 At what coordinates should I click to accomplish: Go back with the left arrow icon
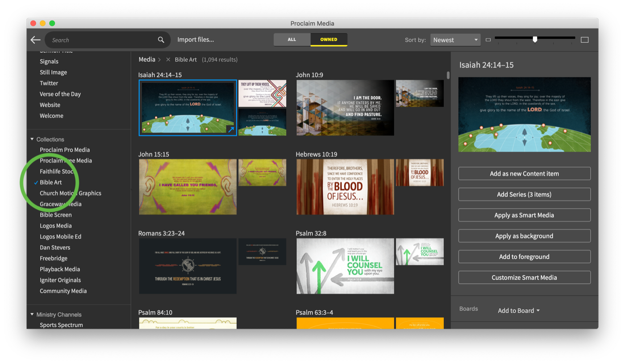point(36,40)
